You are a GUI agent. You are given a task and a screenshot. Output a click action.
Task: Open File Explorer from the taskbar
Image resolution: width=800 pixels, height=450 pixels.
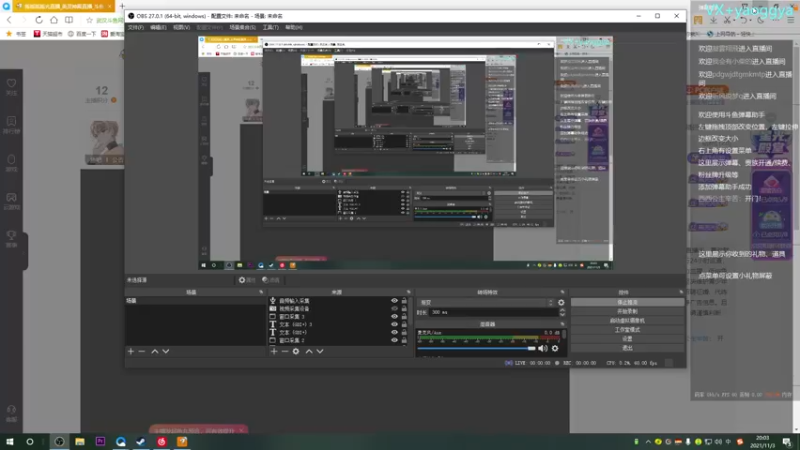[80, 442]
